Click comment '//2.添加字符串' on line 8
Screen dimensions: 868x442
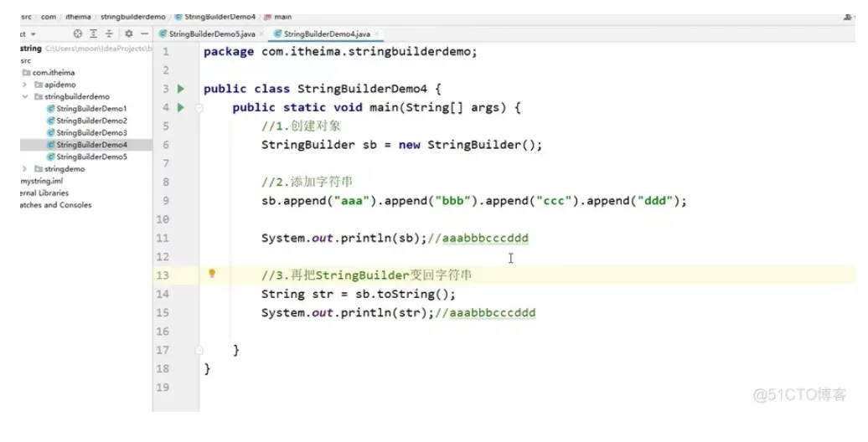[307, 182]
